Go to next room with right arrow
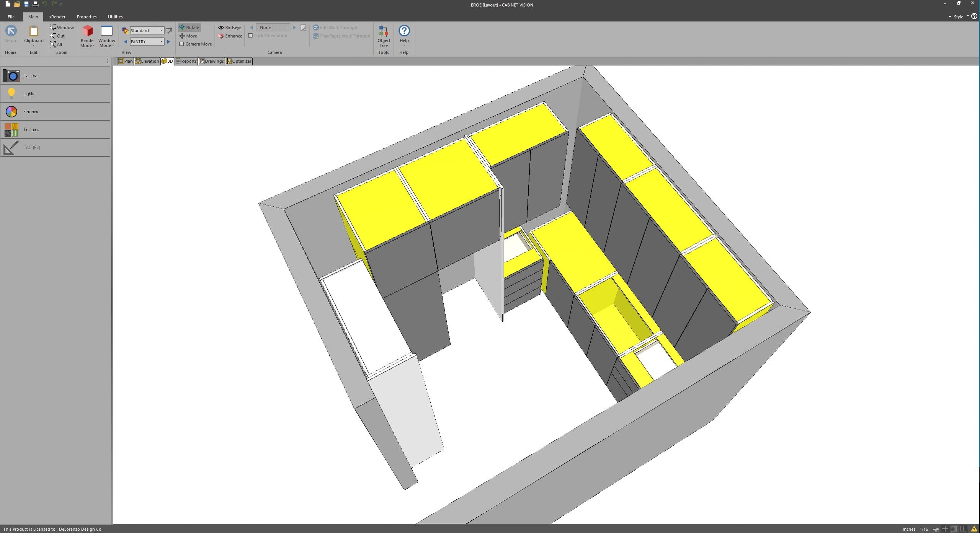 point(168,42)
